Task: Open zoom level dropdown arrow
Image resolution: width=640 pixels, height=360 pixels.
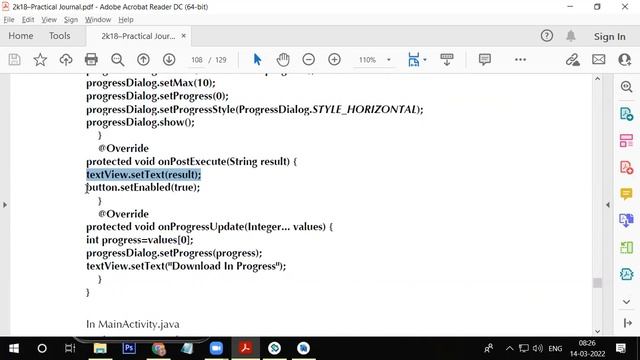Action: click(x=389, y=60)
